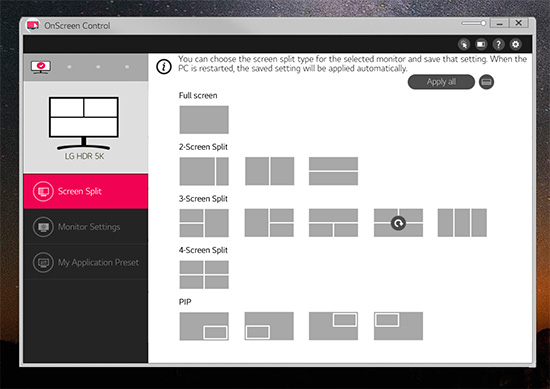Select the first monitor tab with checkmark
This screenshot has height=389, width=550.
point(41,67)
